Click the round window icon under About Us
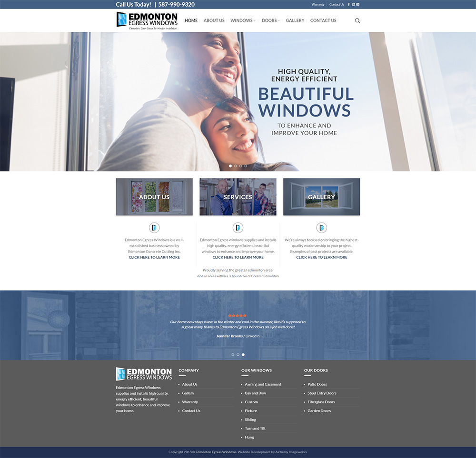Viewport: 476px width, 458px height. coord(154,227)
